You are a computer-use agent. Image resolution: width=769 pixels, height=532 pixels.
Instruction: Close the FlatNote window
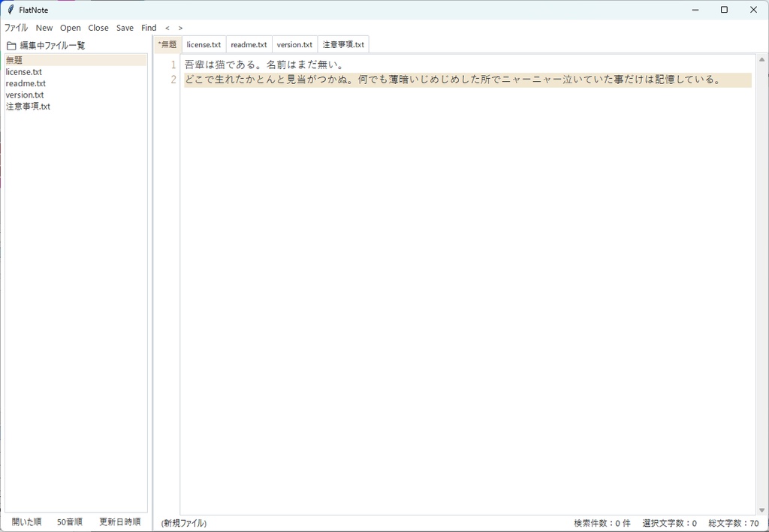coord(754,10)
